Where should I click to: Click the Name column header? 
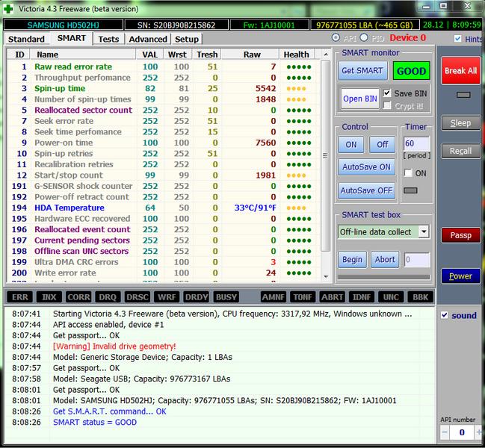click(x=83, y=55)
